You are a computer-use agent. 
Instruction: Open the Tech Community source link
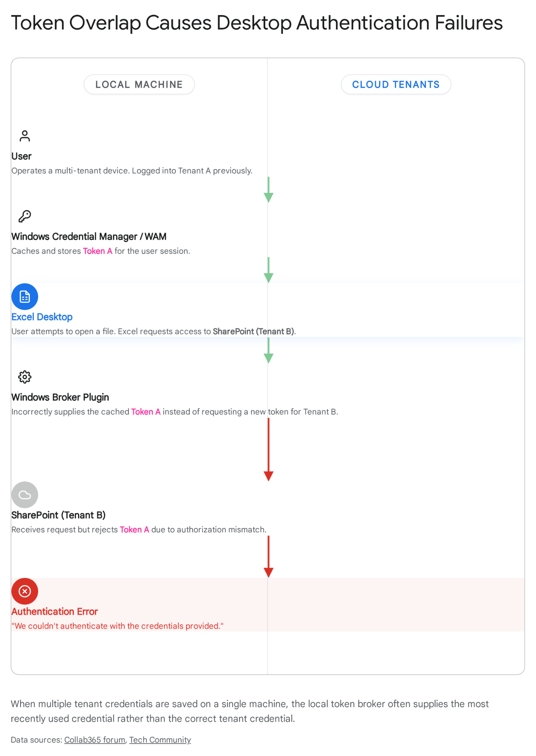click(x=160, y=740)
